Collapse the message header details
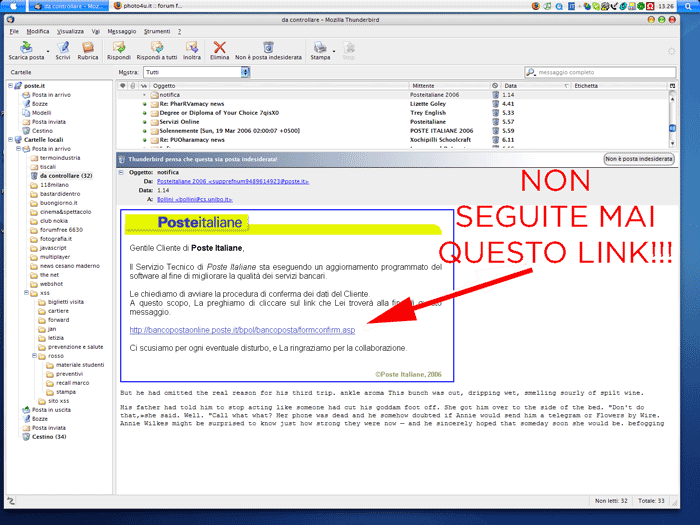This screenshot has height=525, width=700. pos(121,172)
